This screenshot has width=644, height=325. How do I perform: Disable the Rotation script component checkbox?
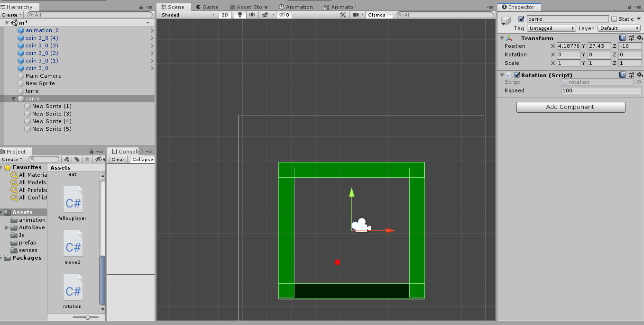click(517, 75)
